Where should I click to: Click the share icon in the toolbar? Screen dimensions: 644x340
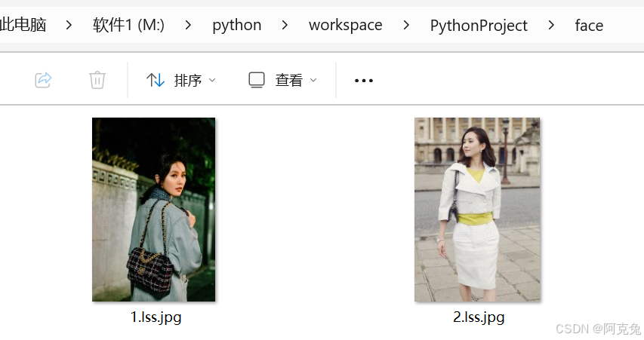point(43,80)
